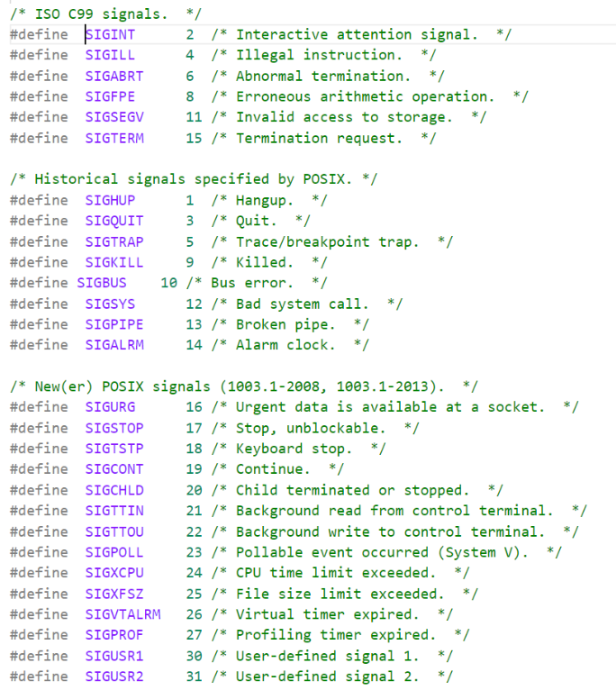Click 'Background read from control terminal.' comment
The width and height of the screenshot is (616, 690).
pyautogui.click(x=399, y=511)
